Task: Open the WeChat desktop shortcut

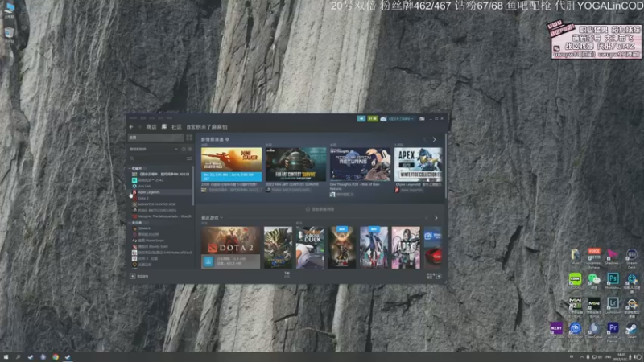Action: [594, 281]
